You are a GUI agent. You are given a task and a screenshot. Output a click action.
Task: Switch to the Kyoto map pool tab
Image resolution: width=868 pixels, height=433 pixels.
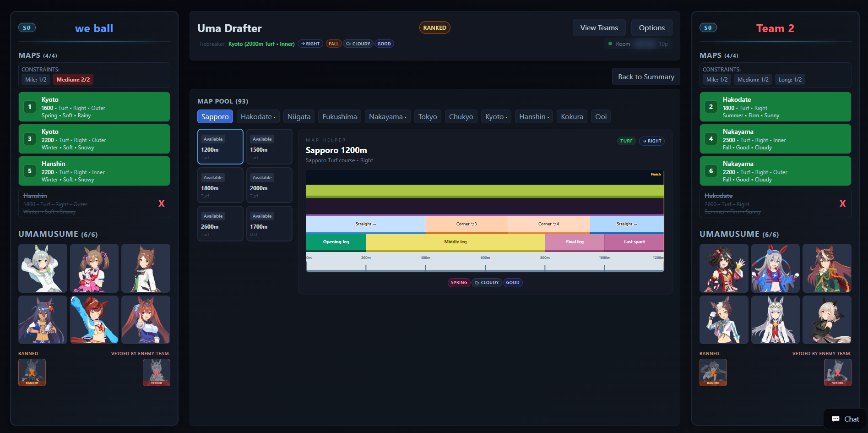pos(496,116)
